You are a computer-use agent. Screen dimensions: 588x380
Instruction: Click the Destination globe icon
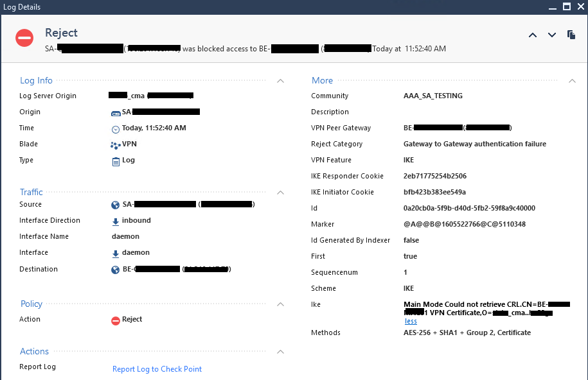click(x=116, y=270)
